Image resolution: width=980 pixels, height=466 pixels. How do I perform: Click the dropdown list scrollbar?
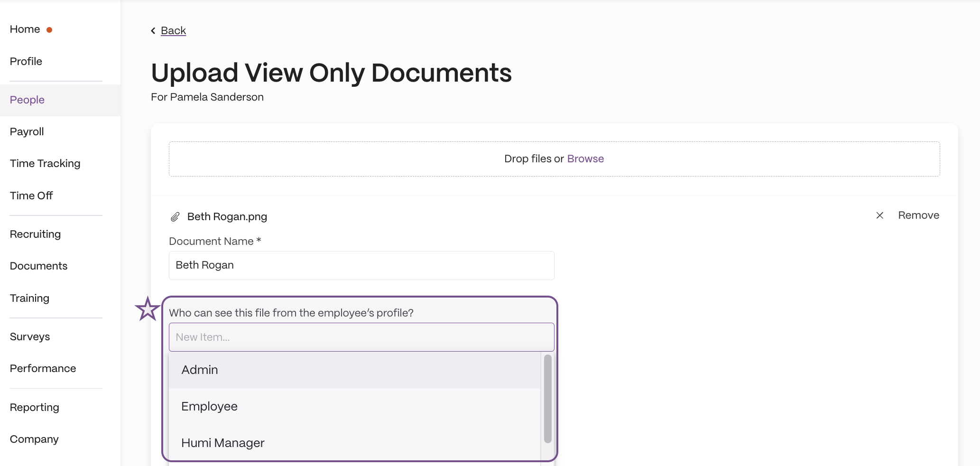point(548,399)
